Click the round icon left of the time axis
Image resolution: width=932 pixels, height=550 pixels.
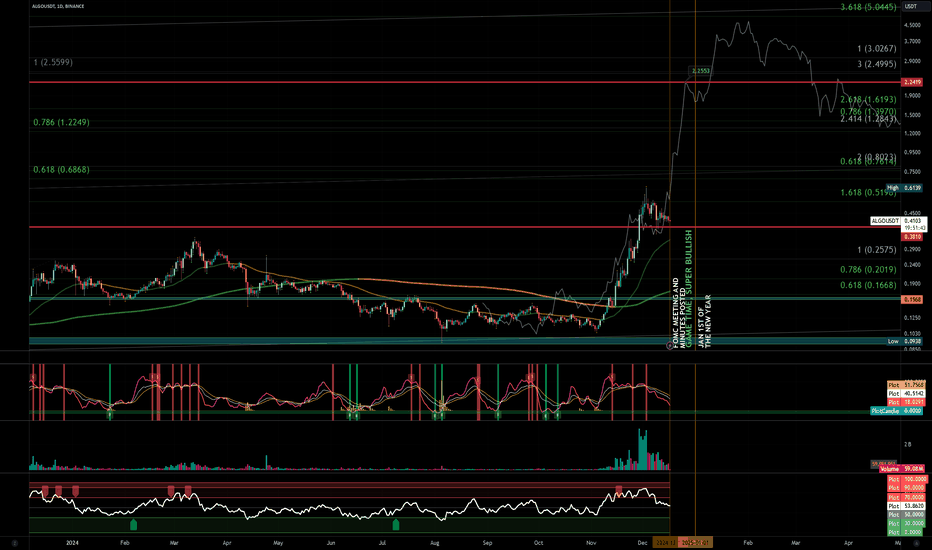(x=15, y=543)
